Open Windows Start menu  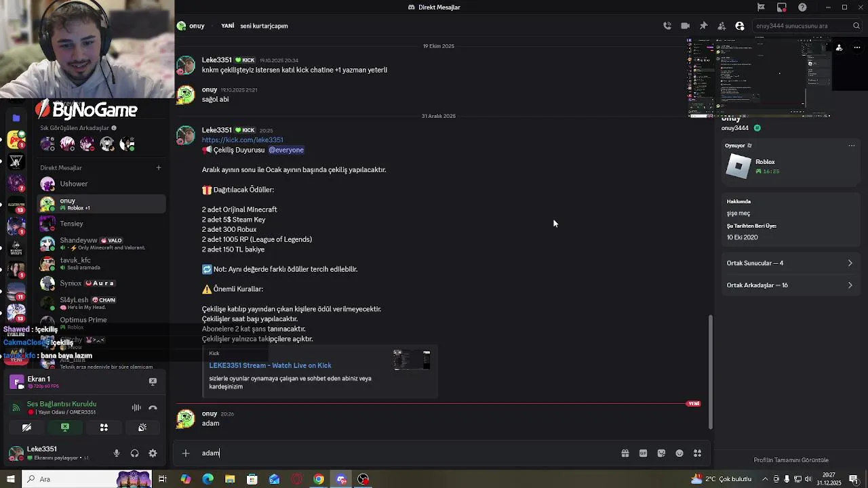(x=10, y=479)
